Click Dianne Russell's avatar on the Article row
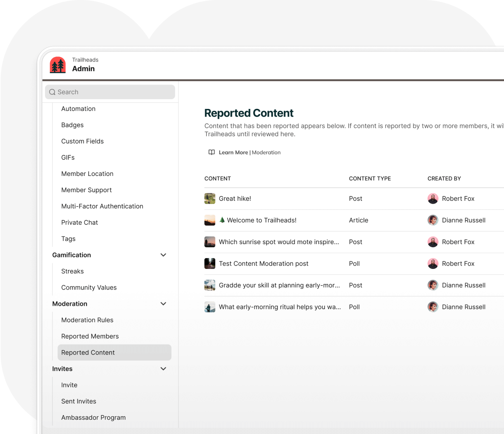The image size is (504, 434). [433, 220]
